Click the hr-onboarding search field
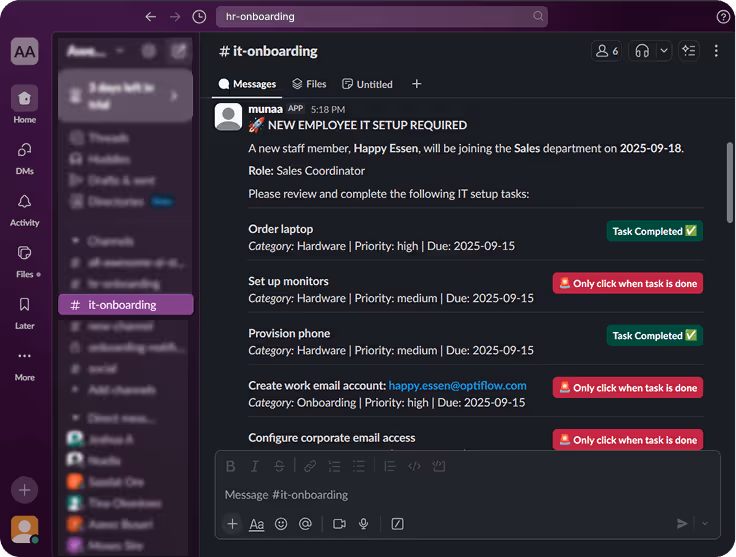Image resolution: width=736 pixels, height=557 pixels. pos(381,16)
